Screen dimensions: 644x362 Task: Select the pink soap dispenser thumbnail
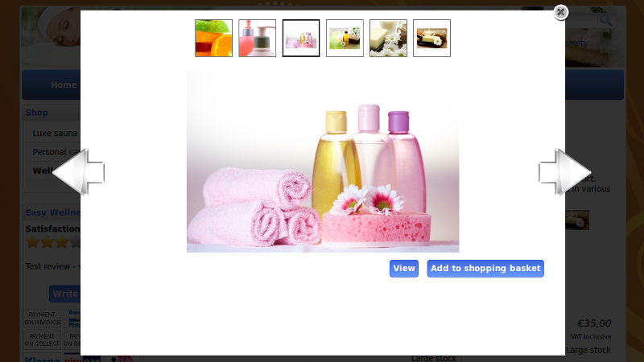(x=258, y=39)
